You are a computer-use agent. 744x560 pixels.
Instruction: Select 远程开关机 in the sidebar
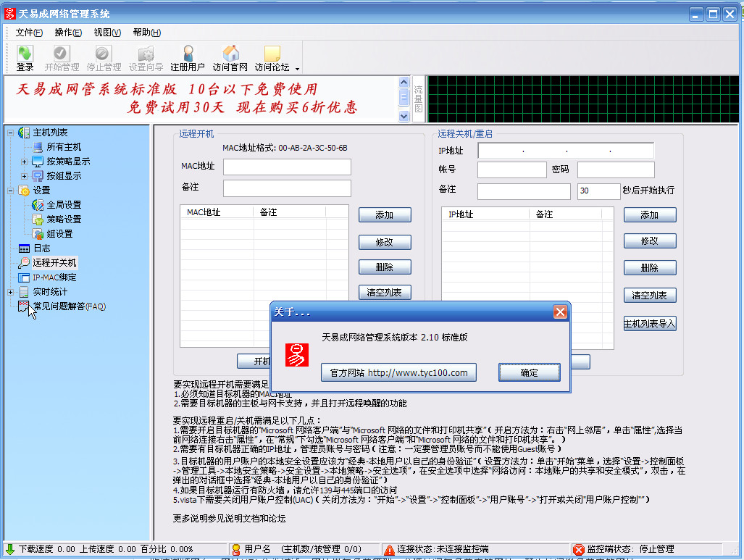tap(56, 263)
